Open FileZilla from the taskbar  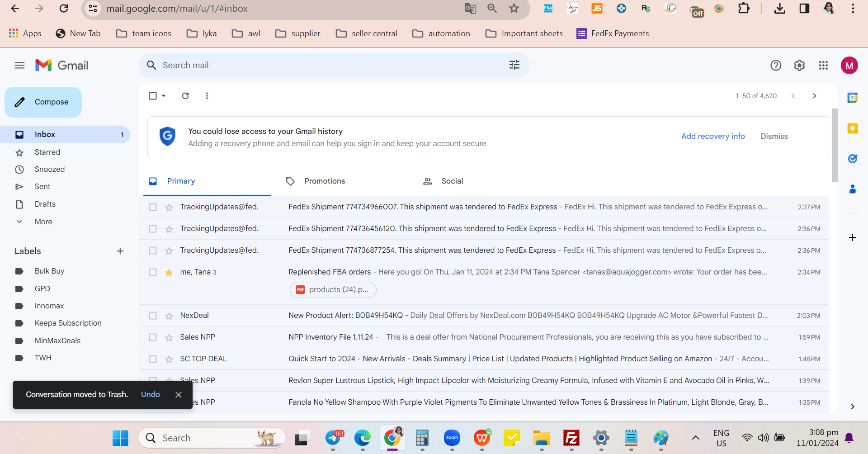tap(571, 438)
